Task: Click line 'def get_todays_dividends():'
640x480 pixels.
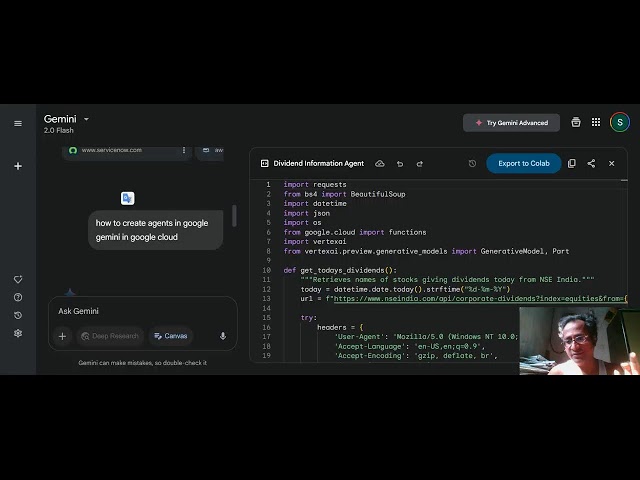Action: 340,270
